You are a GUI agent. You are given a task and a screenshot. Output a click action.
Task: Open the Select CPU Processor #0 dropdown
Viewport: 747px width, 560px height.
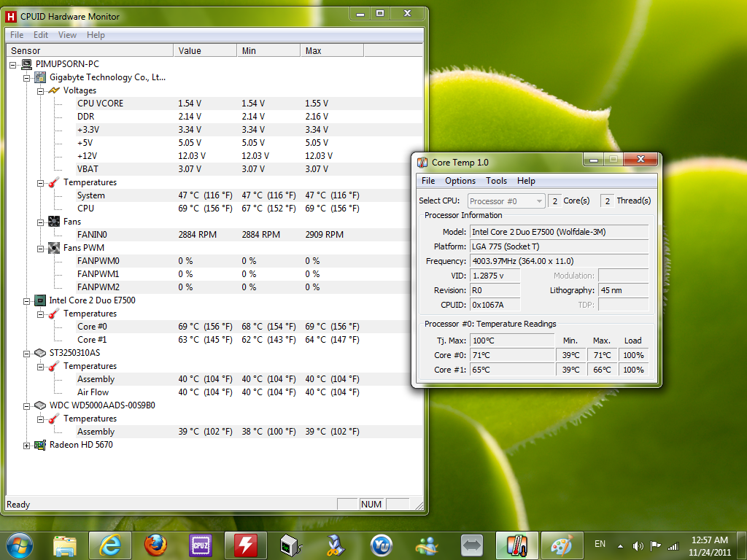506,201
